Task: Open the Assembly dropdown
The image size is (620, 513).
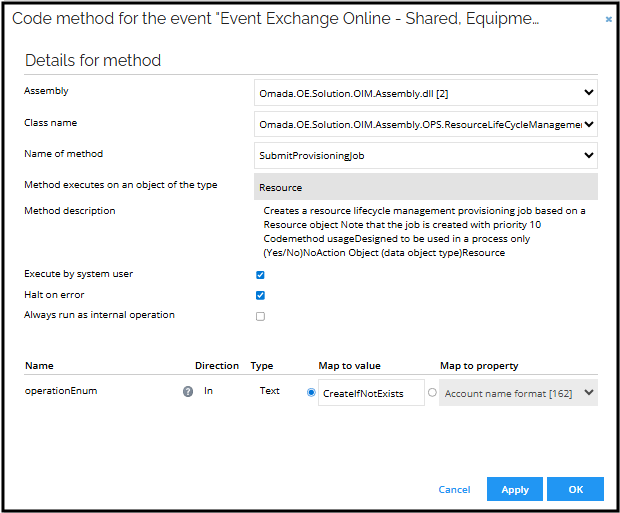Action: click(x=426, y=93)
